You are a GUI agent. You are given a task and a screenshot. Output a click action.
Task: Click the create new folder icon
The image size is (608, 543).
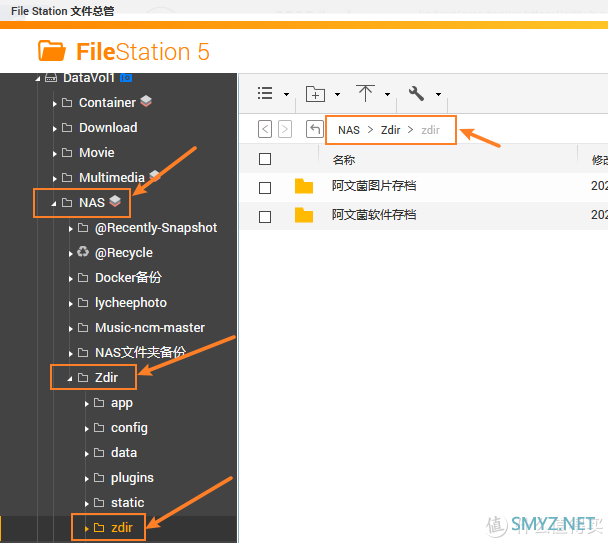[315, 94]
